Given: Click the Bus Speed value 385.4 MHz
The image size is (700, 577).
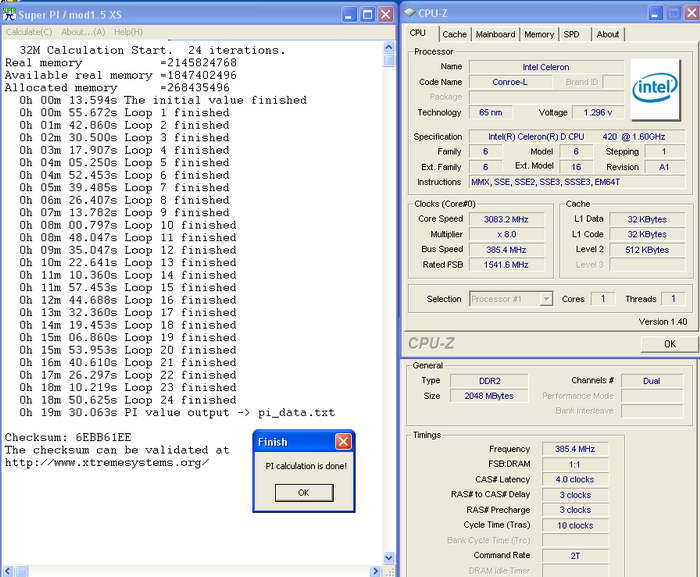Looking at the screenshot, I should [x=506, y=250].
